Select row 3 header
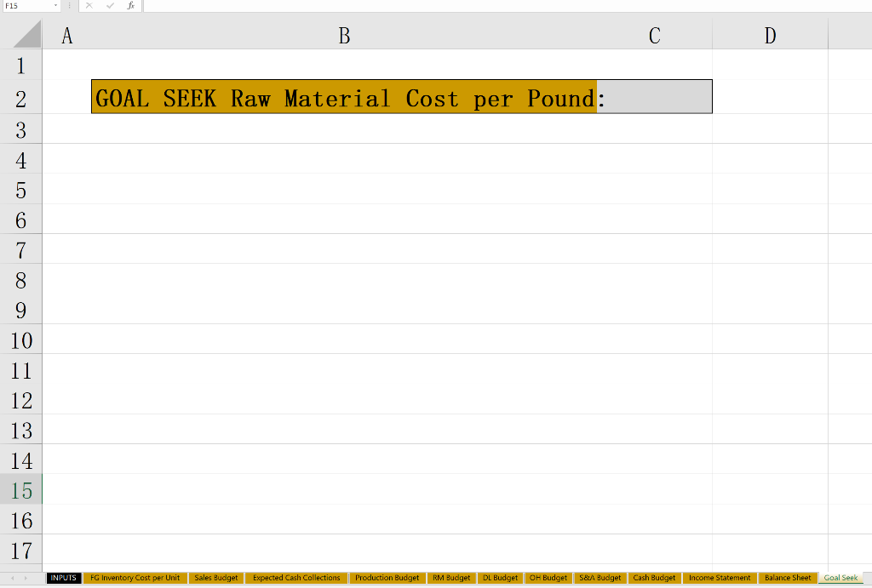Image resolution: width=872 pixels, height=588 pixels. tap(21, 130)
